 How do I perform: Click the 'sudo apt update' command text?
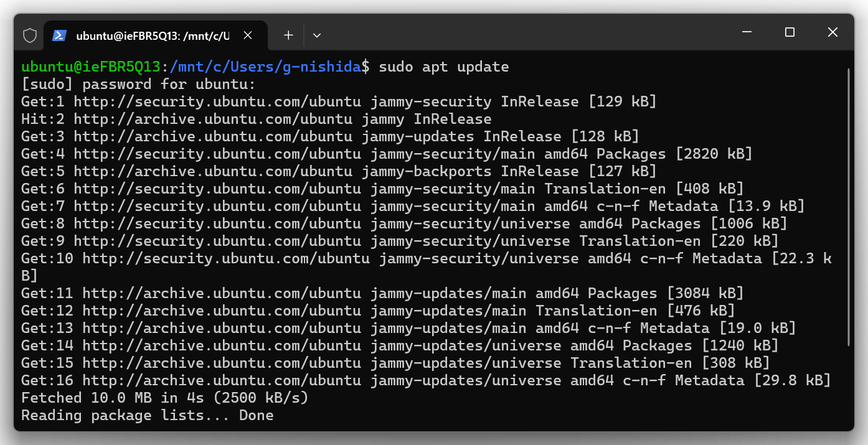(443, 67)
